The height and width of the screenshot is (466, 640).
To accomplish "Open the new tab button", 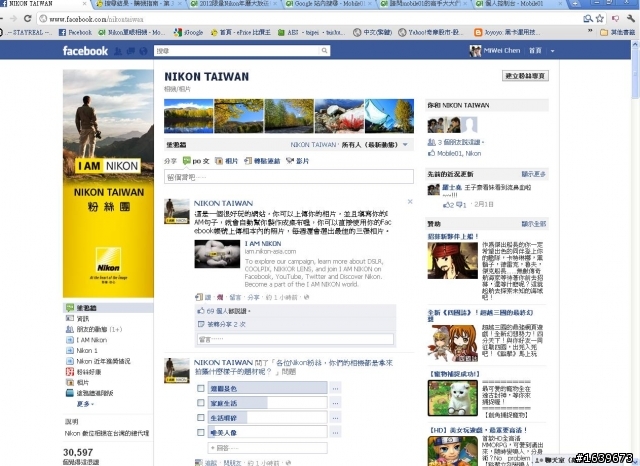I will (574, 4).
